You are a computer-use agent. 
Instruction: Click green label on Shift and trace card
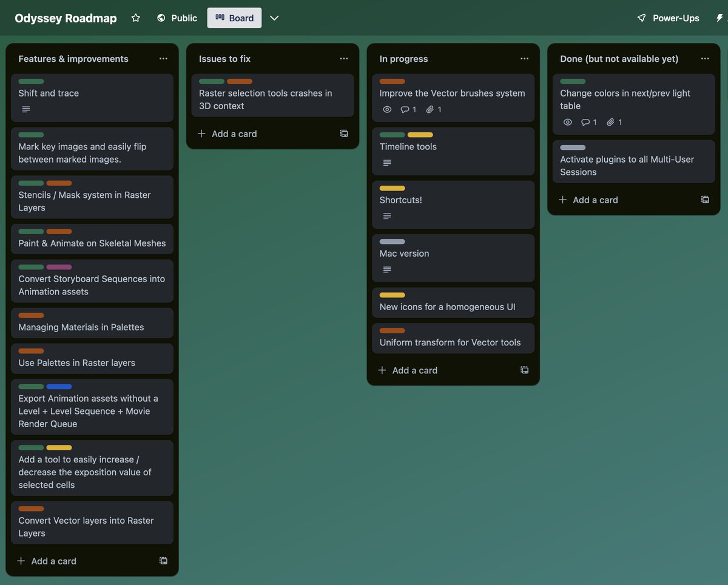coord(31,81)
